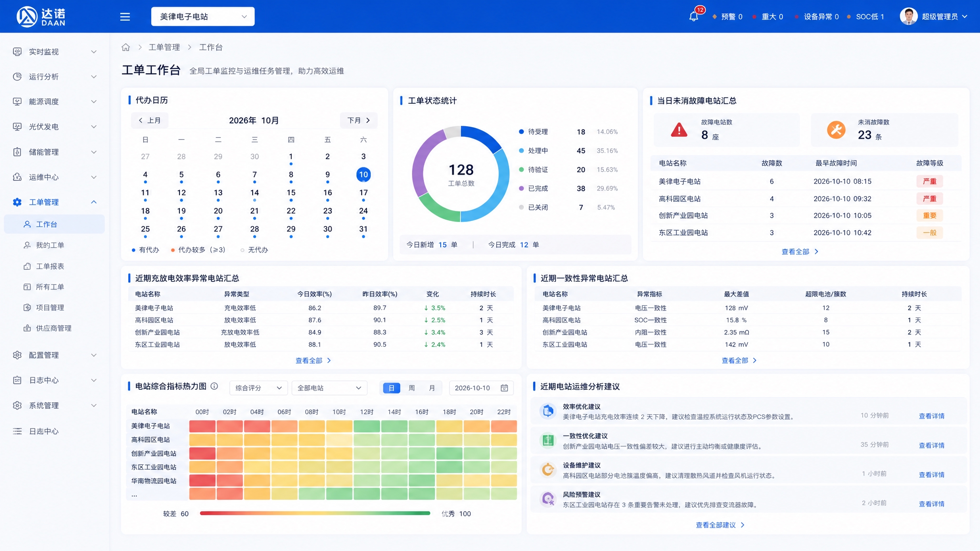
Task: Toggle 已完成 legend in the donut chart
Action: click(534, 188)
